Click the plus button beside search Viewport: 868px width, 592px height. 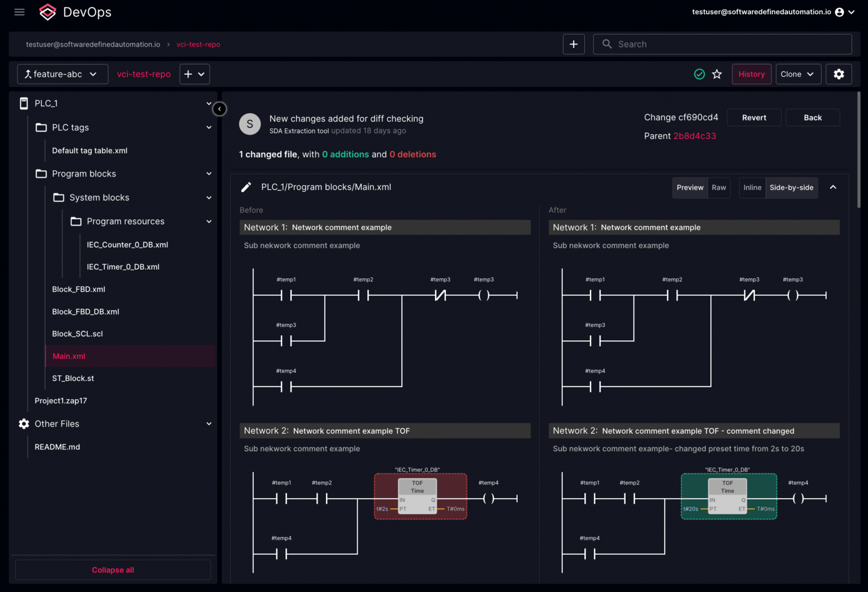574,44
